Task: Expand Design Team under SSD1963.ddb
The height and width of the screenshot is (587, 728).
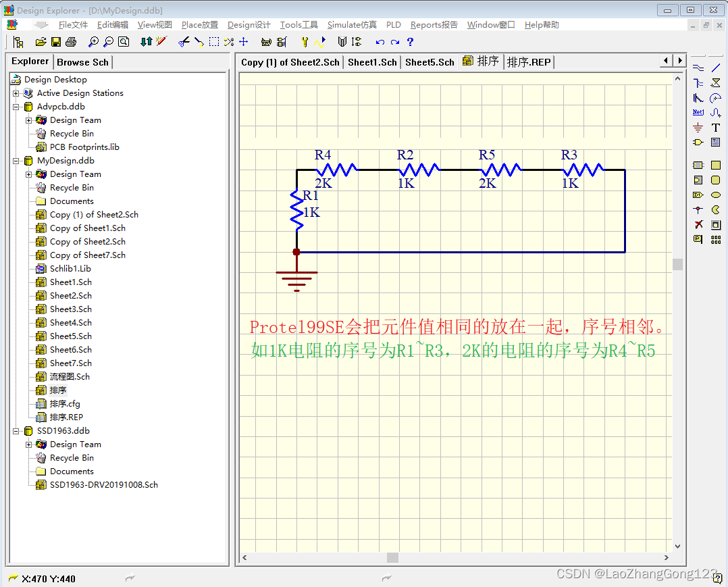Action: tap(29, 445)
